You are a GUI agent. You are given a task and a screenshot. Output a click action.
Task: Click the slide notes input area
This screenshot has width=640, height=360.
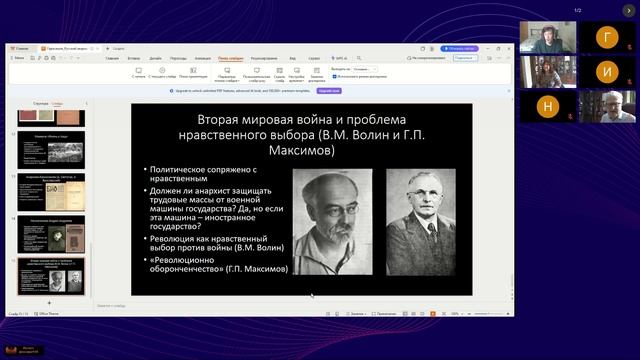302,306
